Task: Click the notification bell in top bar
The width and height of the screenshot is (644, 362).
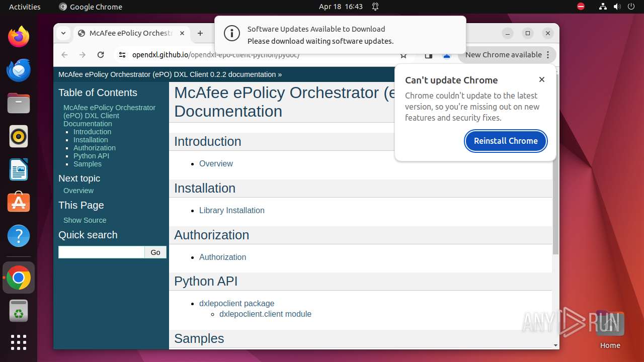Action: [375, 7]
